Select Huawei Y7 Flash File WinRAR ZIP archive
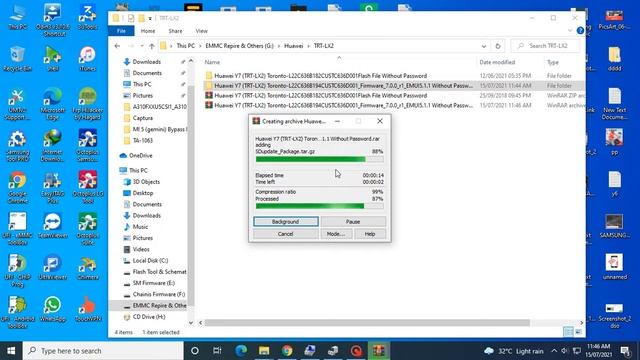This screenshot has height=360, width=640. pyautogui.click(x=320, y=96)
